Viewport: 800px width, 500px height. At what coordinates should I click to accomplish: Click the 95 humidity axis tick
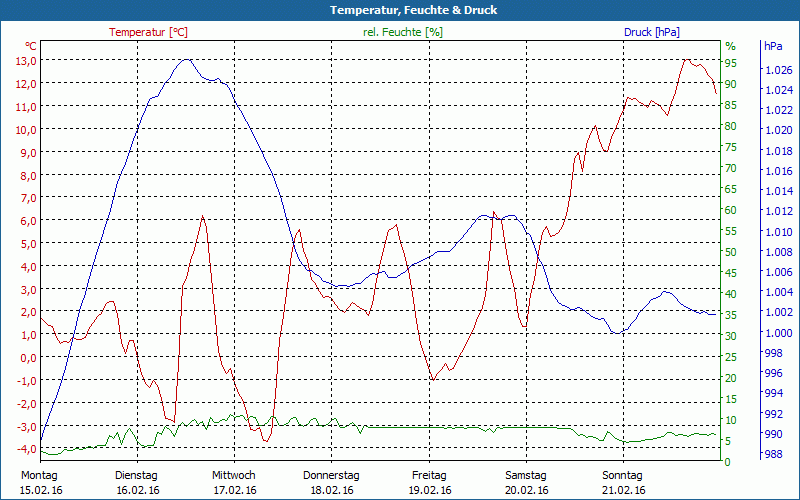[731, 63]
